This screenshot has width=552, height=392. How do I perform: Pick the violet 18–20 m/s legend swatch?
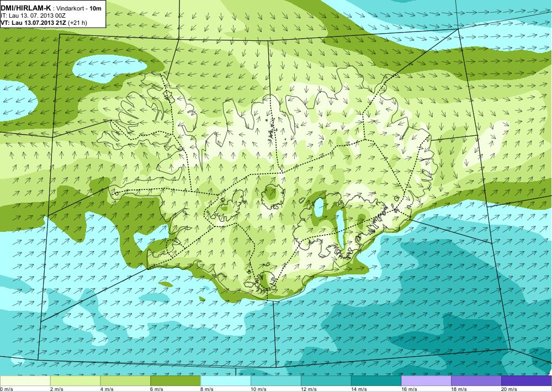point(476,381)
